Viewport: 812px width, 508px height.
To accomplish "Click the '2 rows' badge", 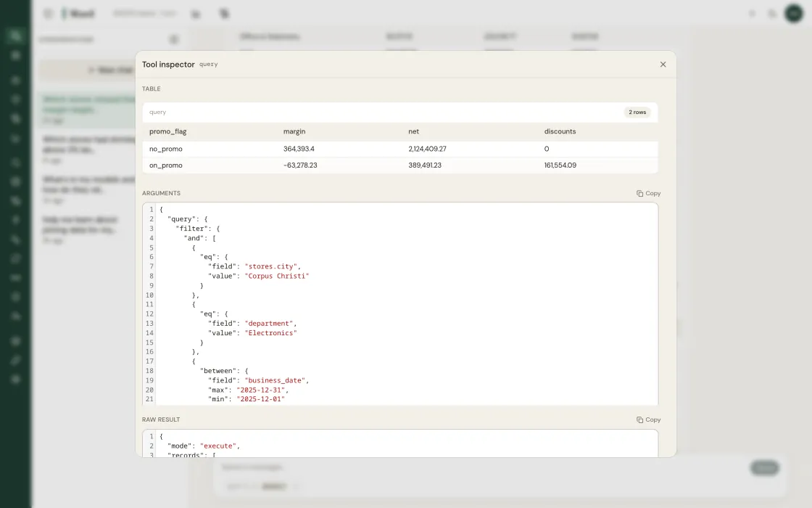I will pos(637,112).
